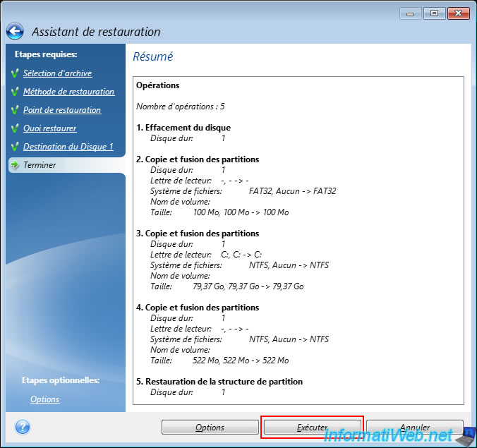Jump to Point de restauration step
The height and width of the screenshot is (448, 477).
(x=62, y=110)
